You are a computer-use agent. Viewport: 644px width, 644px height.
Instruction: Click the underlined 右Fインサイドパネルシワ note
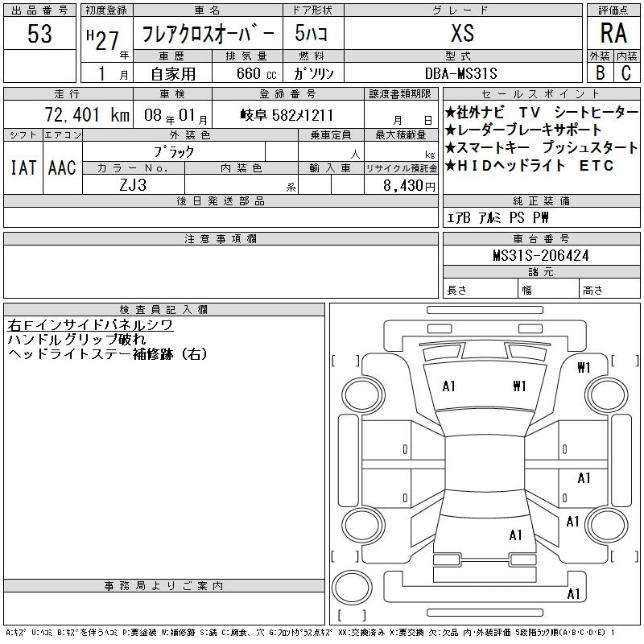pyautogui.click(x=90, y=325)
